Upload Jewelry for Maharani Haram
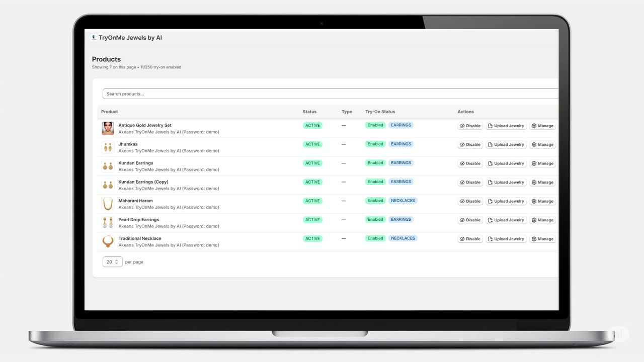Image resolution: width=644 pixels, height=362 pixels. 506,201
